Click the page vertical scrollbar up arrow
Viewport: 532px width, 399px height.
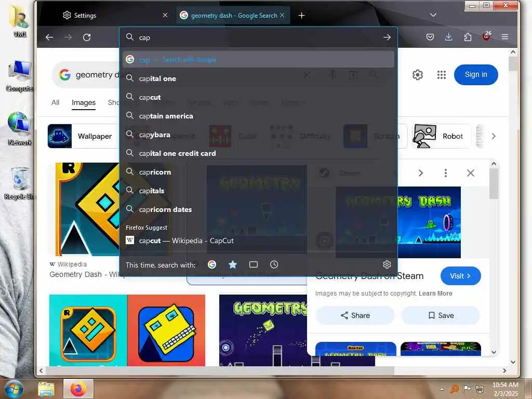[x=513, y=52]
